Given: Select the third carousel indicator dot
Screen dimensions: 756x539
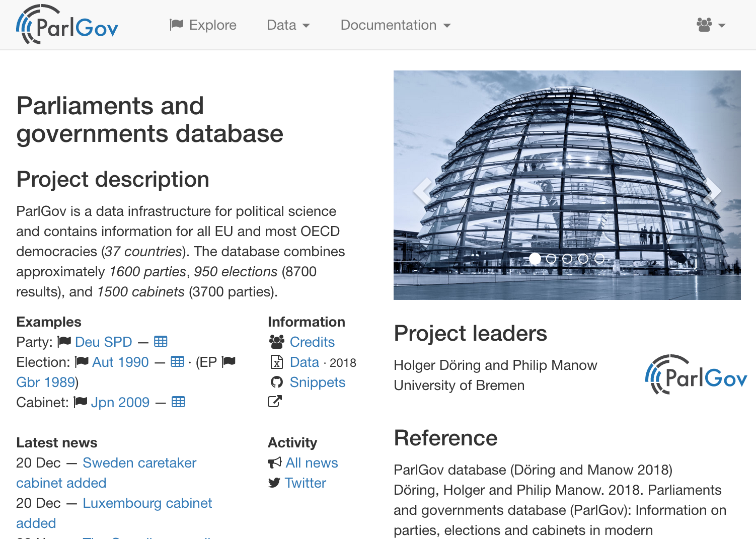Looking at the screenshot, I should [x=567, y=259].
